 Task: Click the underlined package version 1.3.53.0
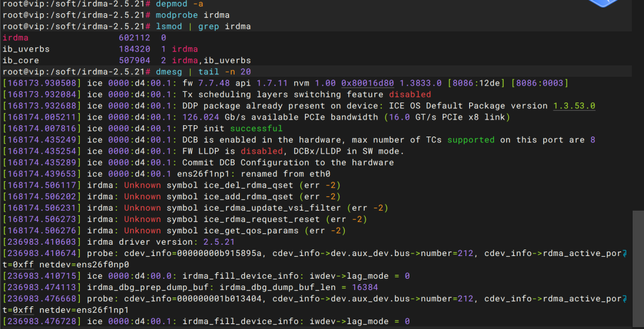pyautogui.click(x=574, y=106)
